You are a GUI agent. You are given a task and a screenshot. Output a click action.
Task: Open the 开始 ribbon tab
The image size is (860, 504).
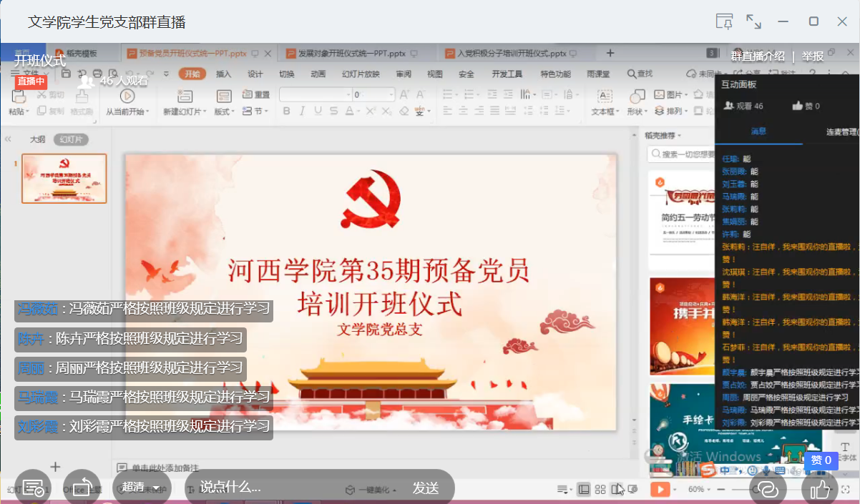click(192, 74)
